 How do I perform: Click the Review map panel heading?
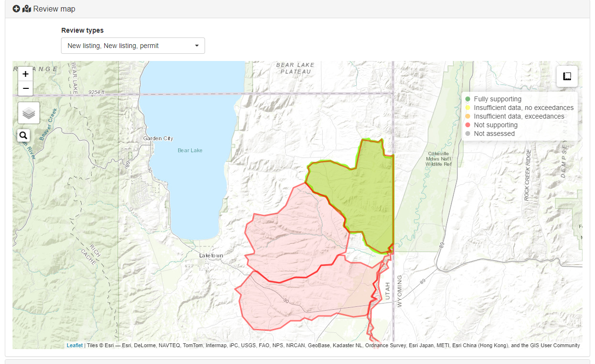tap(54, 9)
